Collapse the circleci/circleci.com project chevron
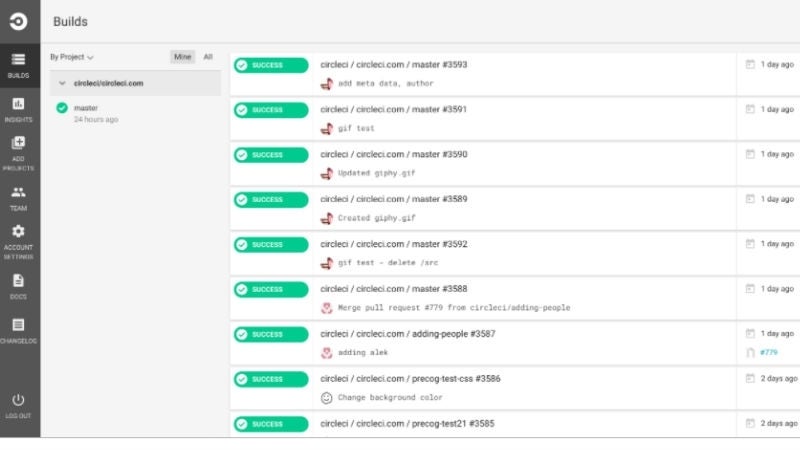The height and width of the screenshot is (450, 800). pyautogui.click(x=62, y=83)
